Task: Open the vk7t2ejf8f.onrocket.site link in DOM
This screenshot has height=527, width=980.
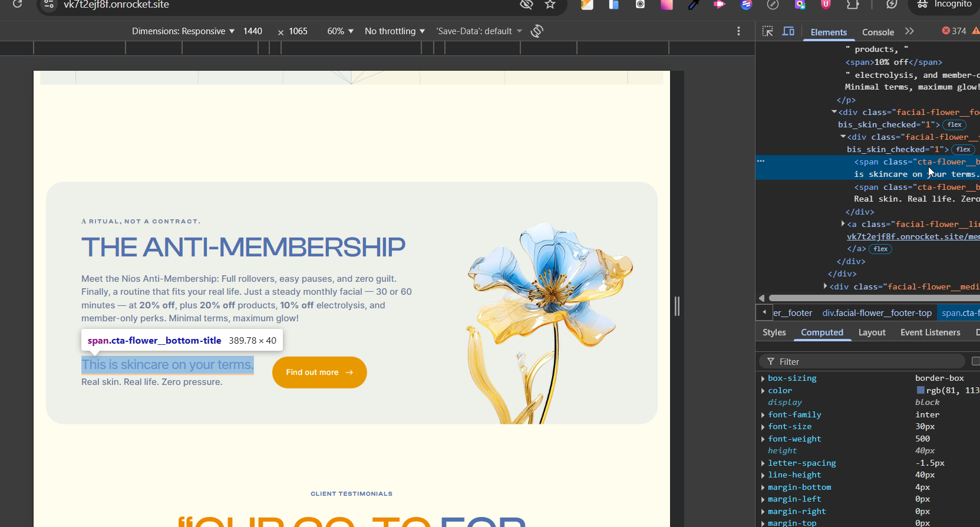Action: coord(913,236)
